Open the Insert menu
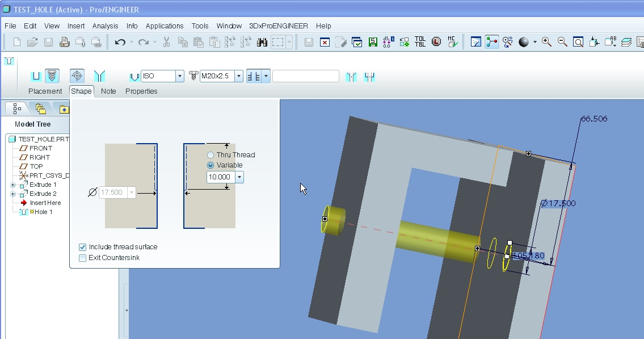Image resolution: width=644 pixels, height=339 pixels. click(x=76, y=26)
